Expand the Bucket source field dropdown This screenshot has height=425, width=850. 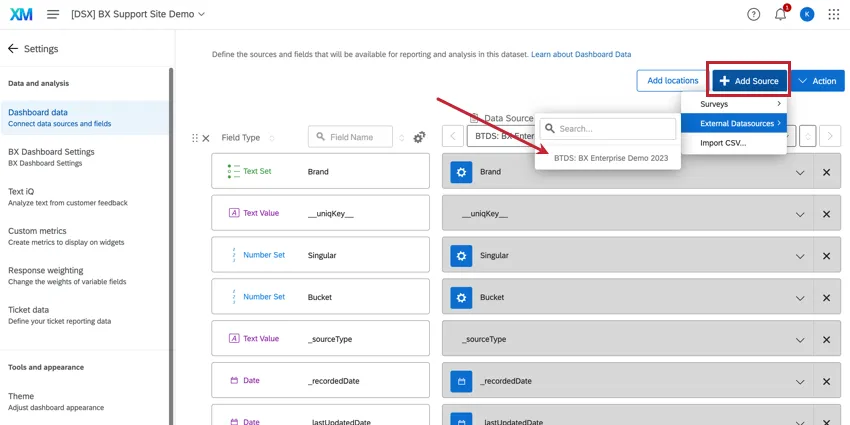[800, 298]
